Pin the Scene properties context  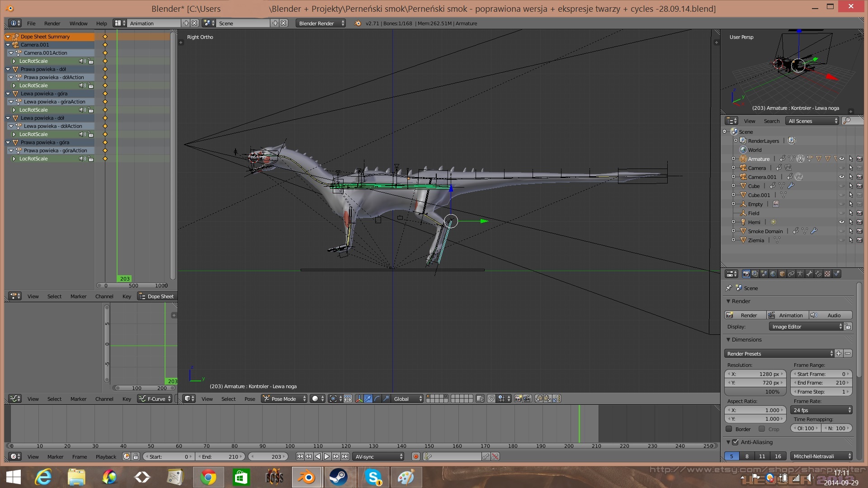tap(728, 288)
